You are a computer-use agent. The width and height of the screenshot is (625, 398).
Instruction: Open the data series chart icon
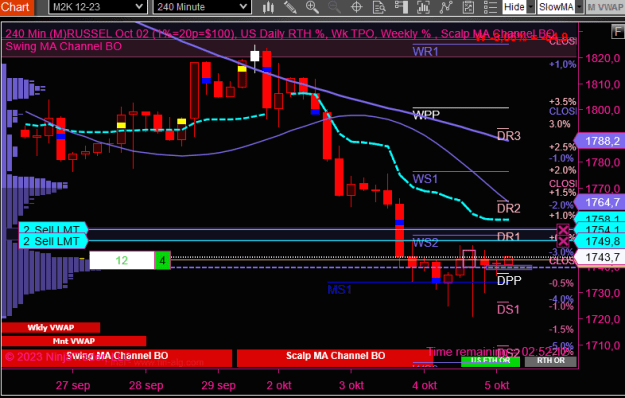(468, 7)
